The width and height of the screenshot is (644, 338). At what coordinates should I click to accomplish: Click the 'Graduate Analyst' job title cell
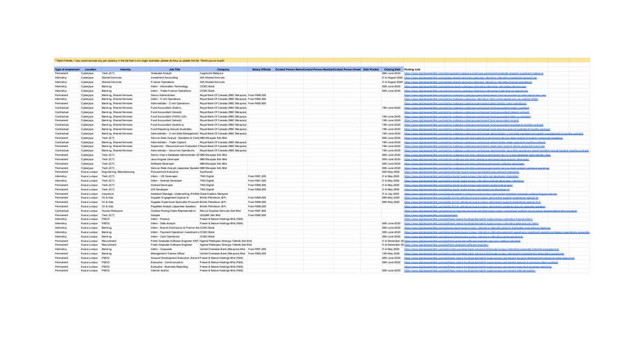[175, 74]
